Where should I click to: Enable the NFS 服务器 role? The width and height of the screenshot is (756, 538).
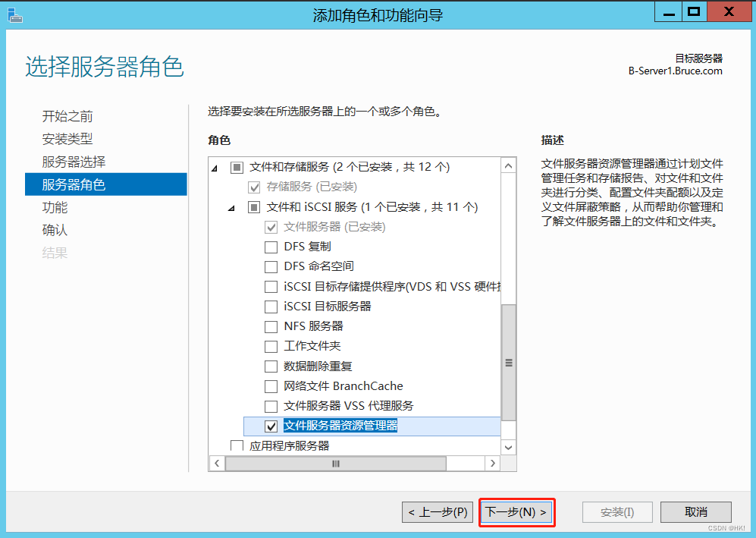click(271, 326)
